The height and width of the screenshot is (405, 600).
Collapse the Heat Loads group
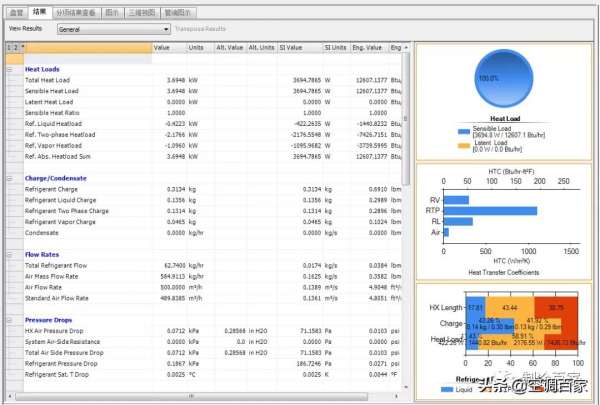coord(9,69)
